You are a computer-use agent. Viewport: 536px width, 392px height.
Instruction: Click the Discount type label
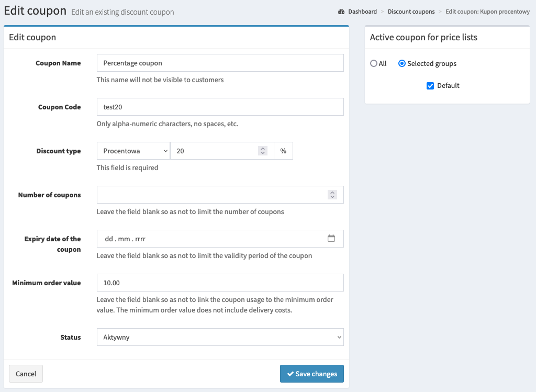59,151
